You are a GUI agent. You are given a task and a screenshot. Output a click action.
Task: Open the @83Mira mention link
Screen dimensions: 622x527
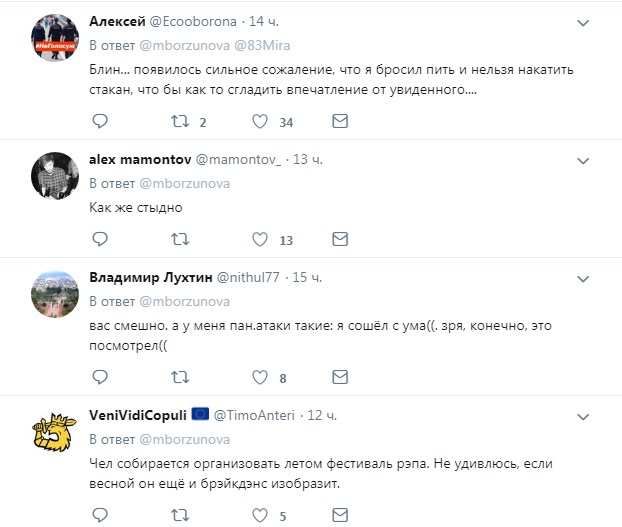[x=260, y=44]
